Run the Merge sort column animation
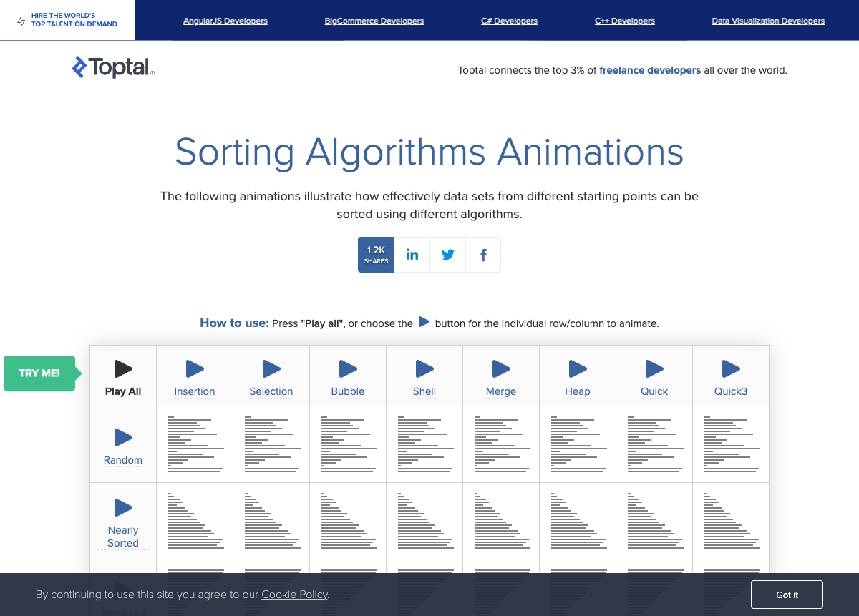The width and height of the screenshot is (859, 616). click(x=501, y=370)
